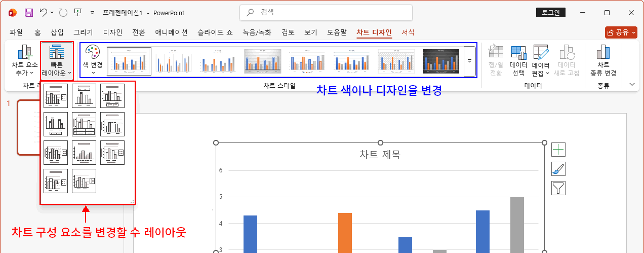The width and height of the screenshot is (644, 253).
Task: Open the 슬라이드 쇼 tab
Action: (215, 32)
